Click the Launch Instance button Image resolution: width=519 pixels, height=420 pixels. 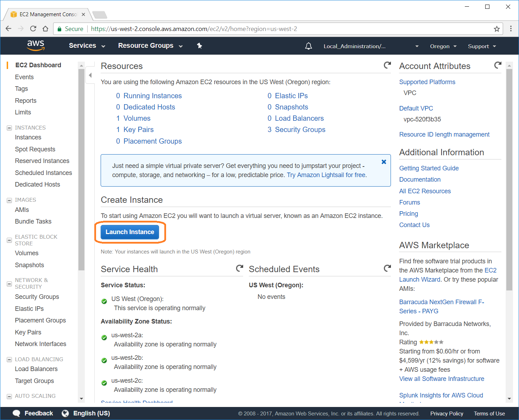click(130, 232)
